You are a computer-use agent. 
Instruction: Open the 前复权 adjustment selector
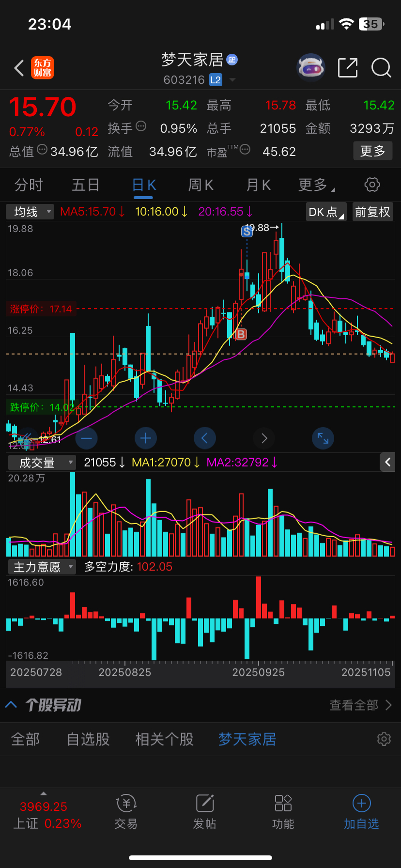[x=372, y=212]
